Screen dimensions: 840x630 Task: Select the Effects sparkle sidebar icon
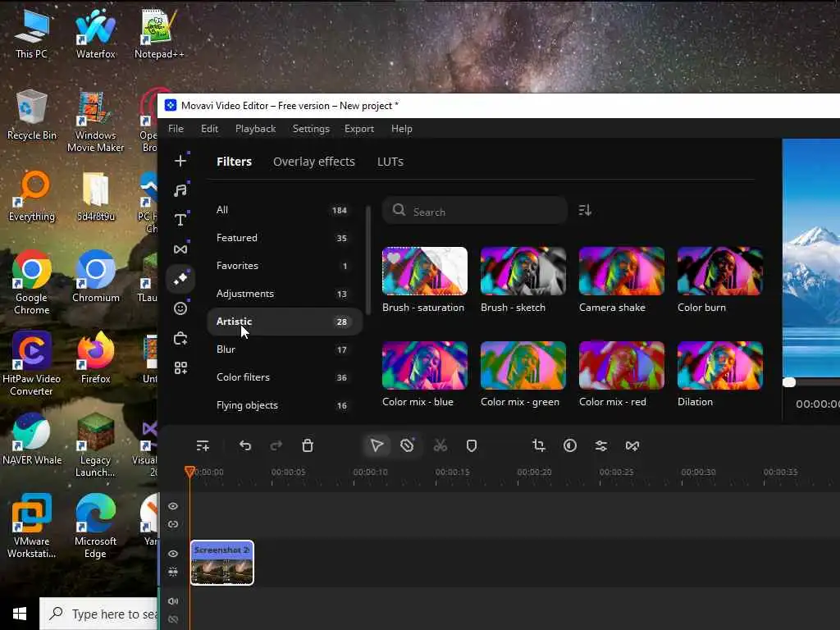point(180,279)
